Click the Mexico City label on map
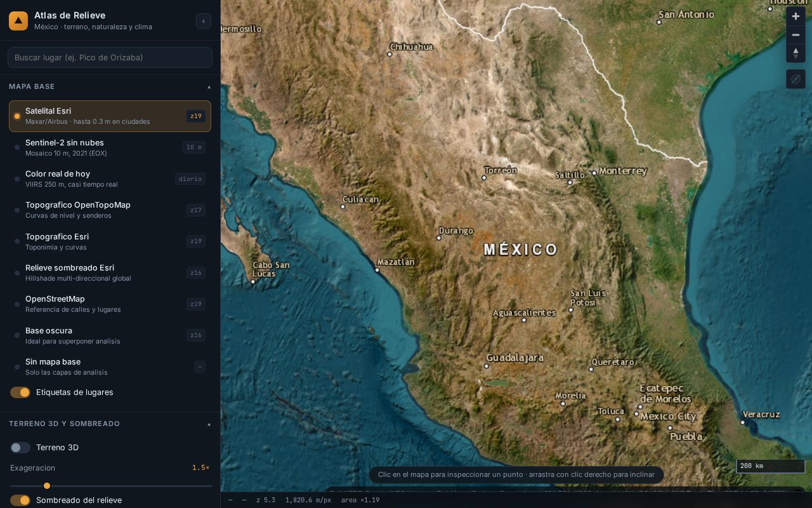812x508 pixels. 668,417
